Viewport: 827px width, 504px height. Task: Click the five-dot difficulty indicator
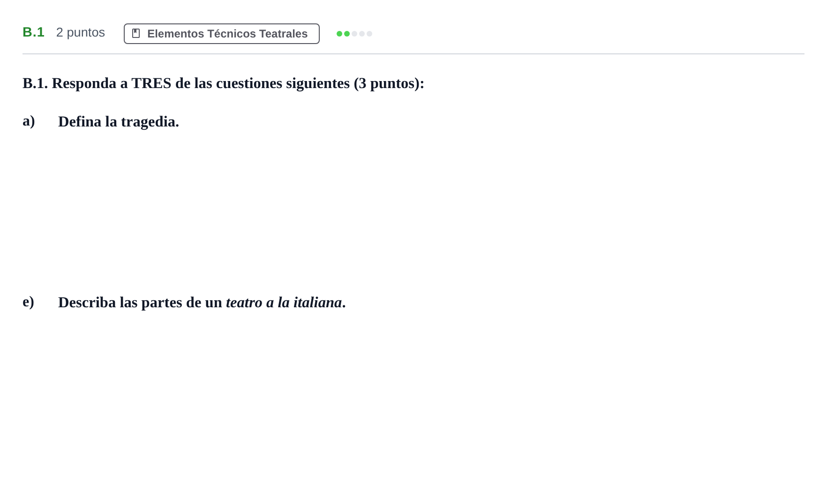pyautogui.click(x=354, y=34)
